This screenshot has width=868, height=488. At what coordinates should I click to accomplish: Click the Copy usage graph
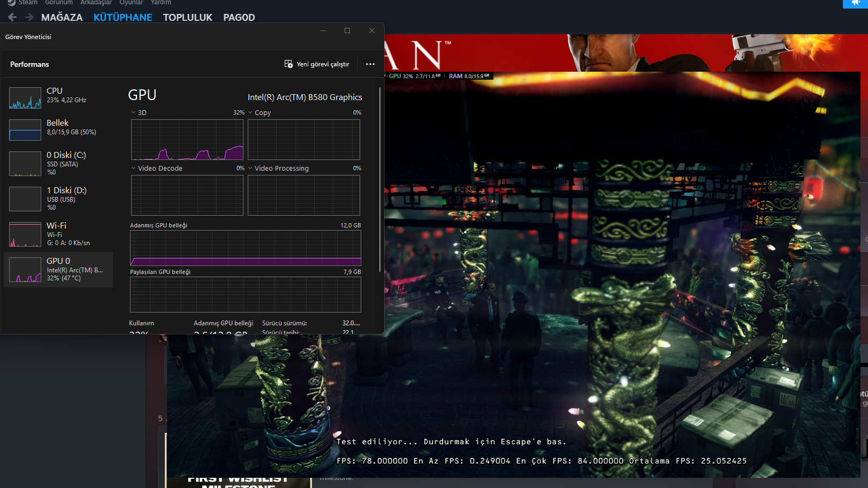(304, 140)
